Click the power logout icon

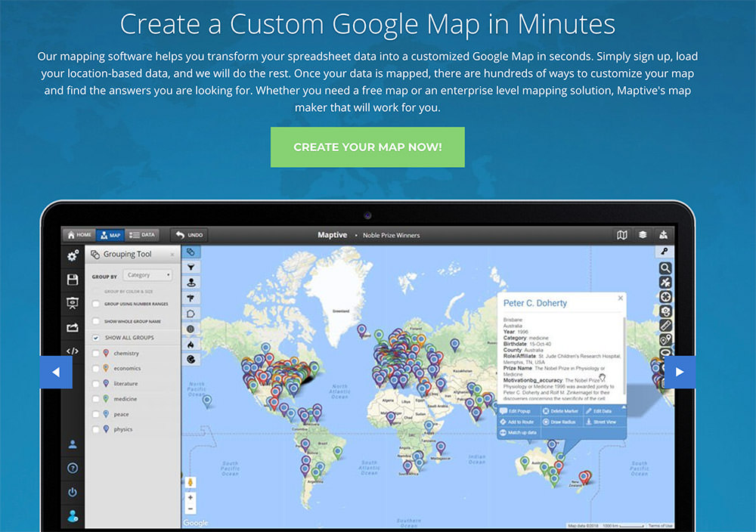[x=73, y=492]
